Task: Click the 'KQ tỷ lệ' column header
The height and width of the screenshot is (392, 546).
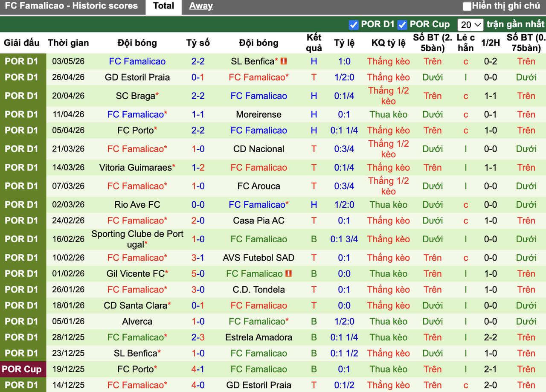Action: pos(389,43)
